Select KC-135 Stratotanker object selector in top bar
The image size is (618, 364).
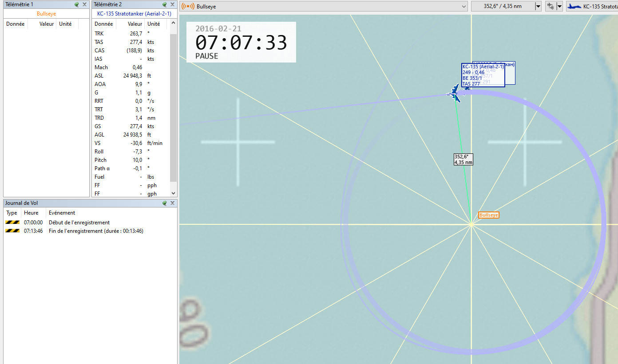tap(592, 6)
